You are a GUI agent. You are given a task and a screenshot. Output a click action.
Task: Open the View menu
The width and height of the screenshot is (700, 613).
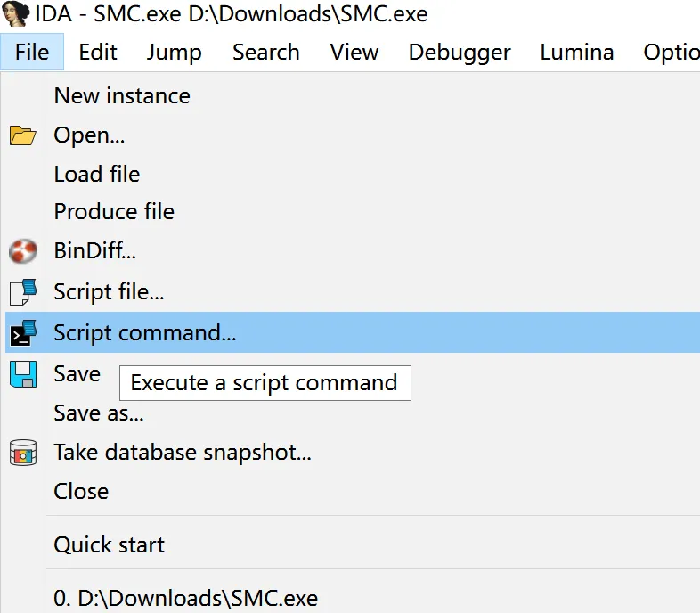[x=354, y=52]
